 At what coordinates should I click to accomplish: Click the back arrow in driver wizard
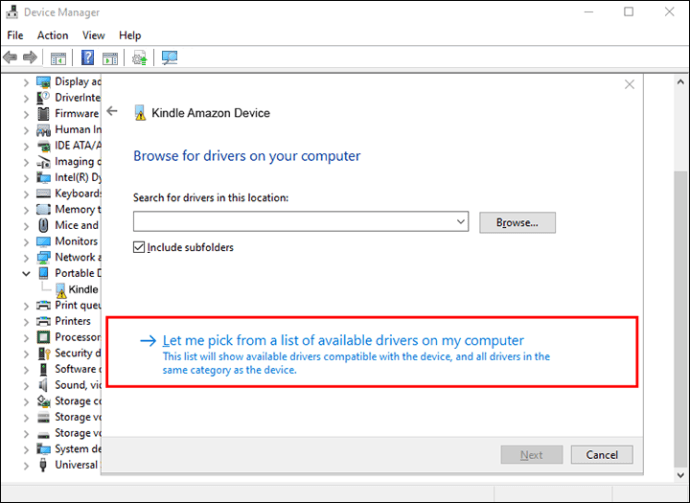(x=112, y=112)
